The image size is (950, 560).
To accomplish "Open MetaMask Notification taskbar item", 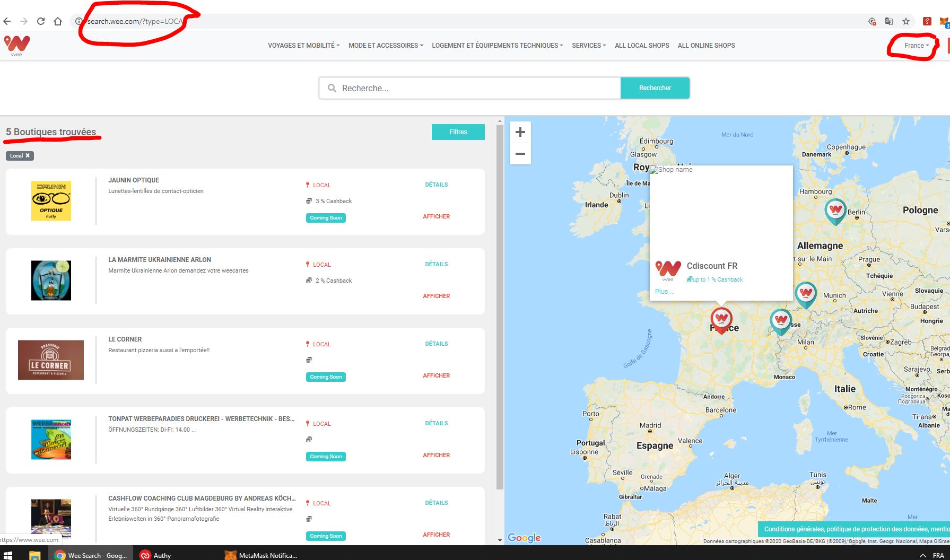I will (x=261, y=555).
